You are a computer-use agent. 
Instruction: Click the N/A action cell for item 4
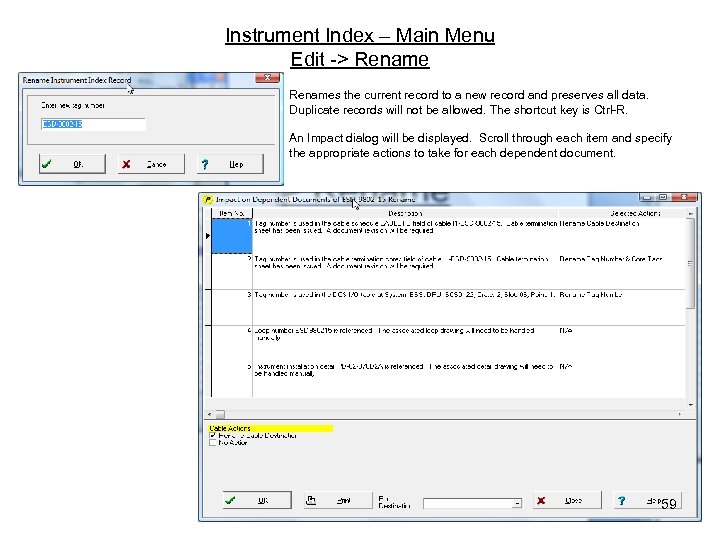tap(565, 331)
